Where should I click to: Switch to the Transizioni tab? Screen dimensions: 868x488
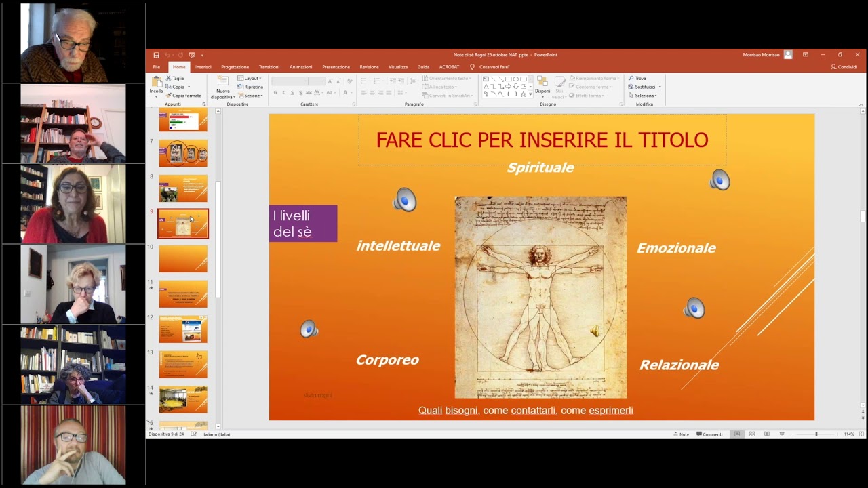pyautogui.click(x=269, y=67)
